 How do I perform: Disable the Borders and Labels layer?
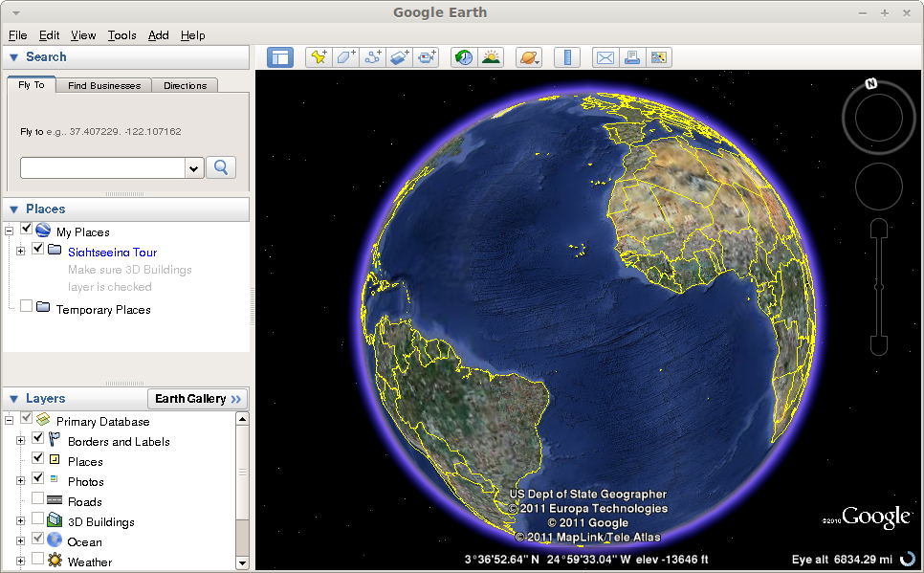pos(37,438)
